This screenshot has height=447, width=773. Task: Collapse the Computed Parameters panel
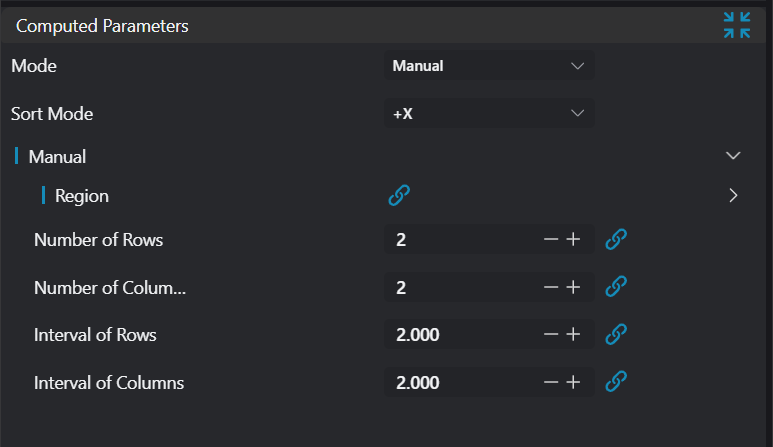[737, 25]
